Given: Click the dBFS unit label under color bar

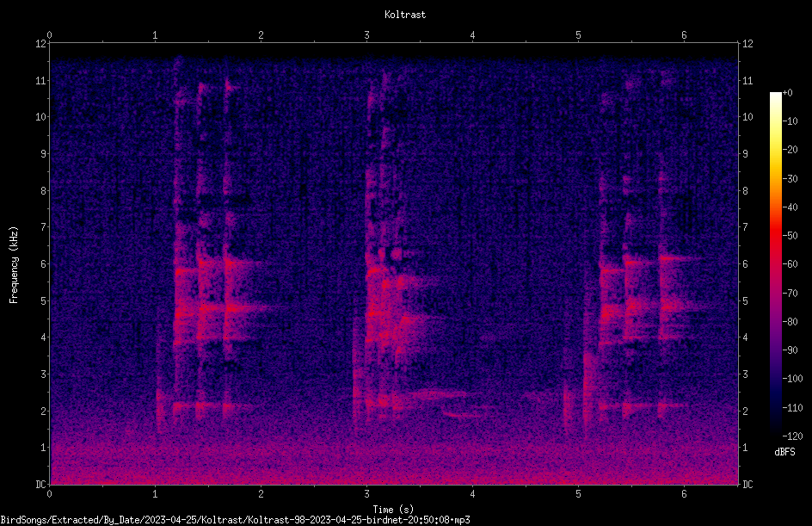Looking at the screenshot, I should 784,452.
